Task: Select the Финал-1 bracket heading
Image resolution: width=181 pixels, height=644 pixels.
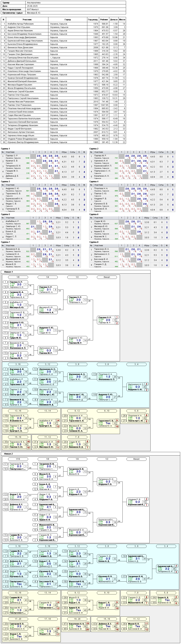Action: coord(8,272)
